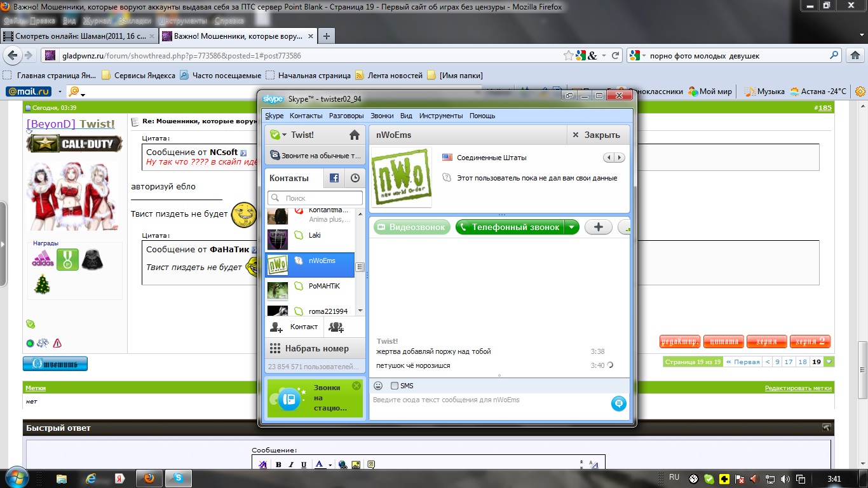Screen dimensions: 868x488
Task: Open the Facebook contacts tab icon
Action: click(334, 179)
